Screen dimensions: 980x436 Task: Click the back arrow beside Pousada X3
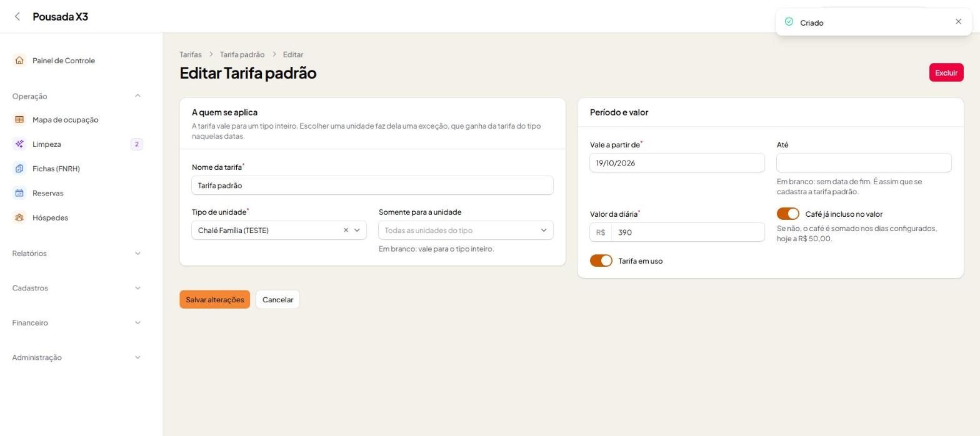tap(17, 17)
